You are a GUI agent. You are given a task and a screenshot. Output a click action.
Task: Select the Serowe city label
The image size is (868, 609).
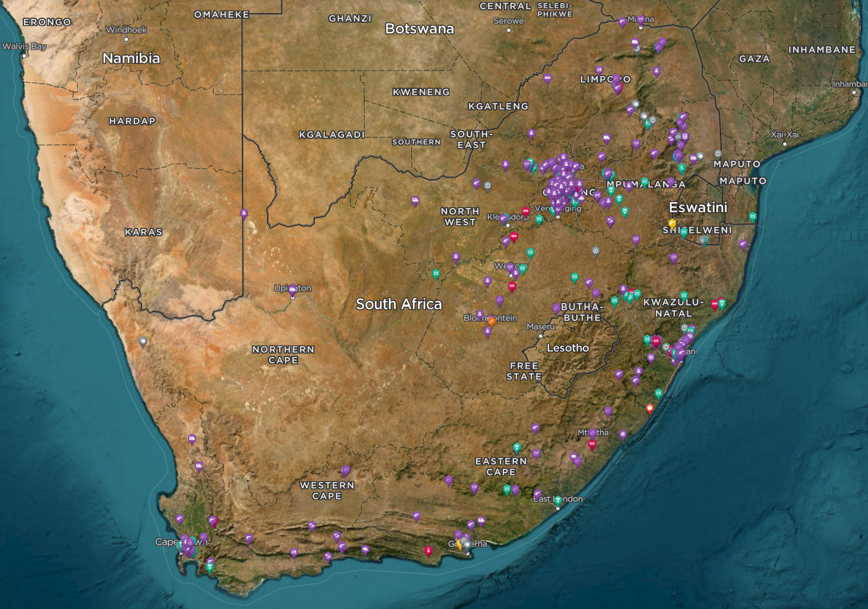(509, 21)
